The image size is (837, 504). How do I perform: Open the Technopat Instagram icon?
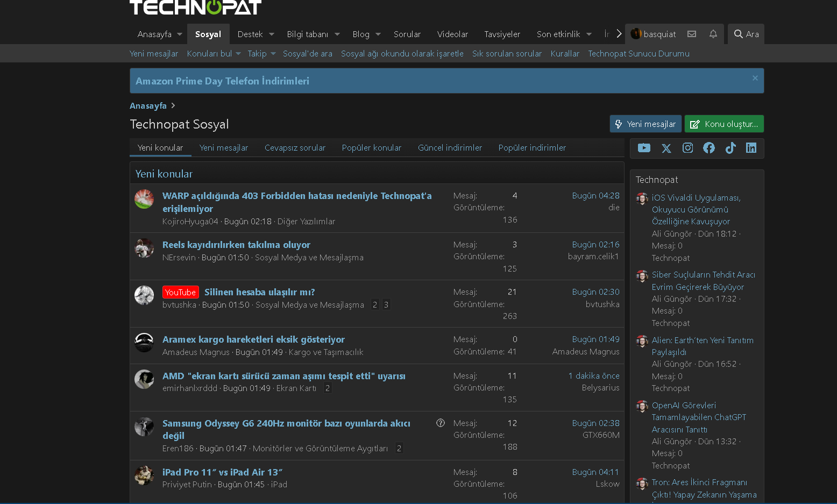click(x=687, y=148)
